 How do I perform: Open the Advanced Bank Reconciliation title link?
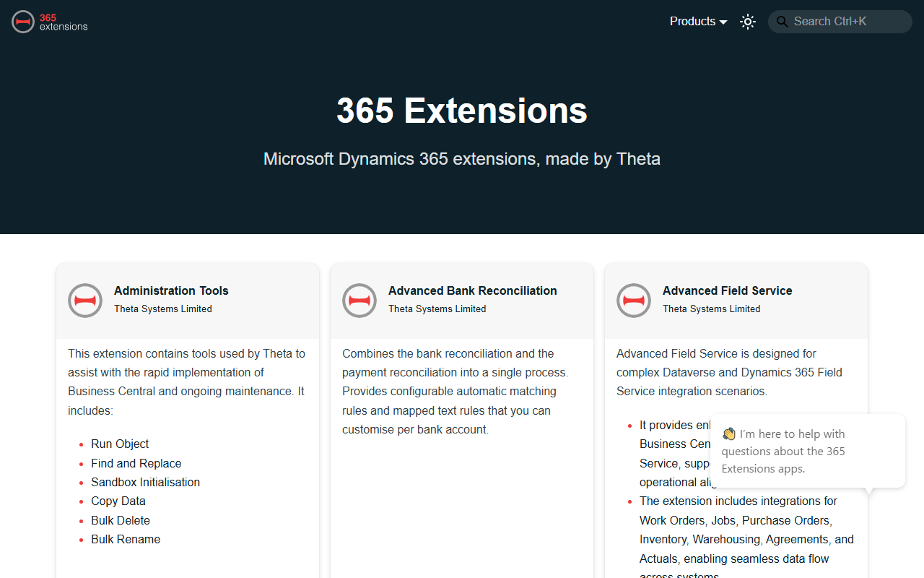pos(473,290)
